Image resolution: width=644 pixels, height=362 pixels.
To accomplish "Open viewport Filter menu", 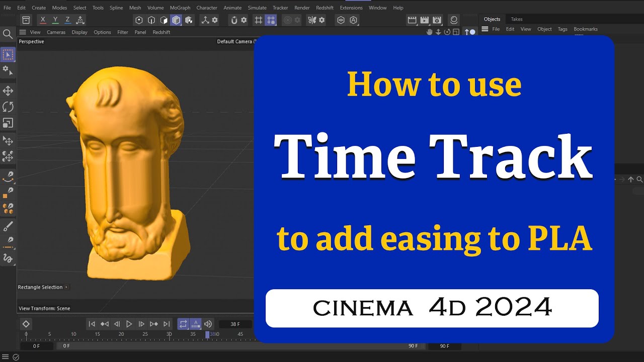I will (123, 32).
